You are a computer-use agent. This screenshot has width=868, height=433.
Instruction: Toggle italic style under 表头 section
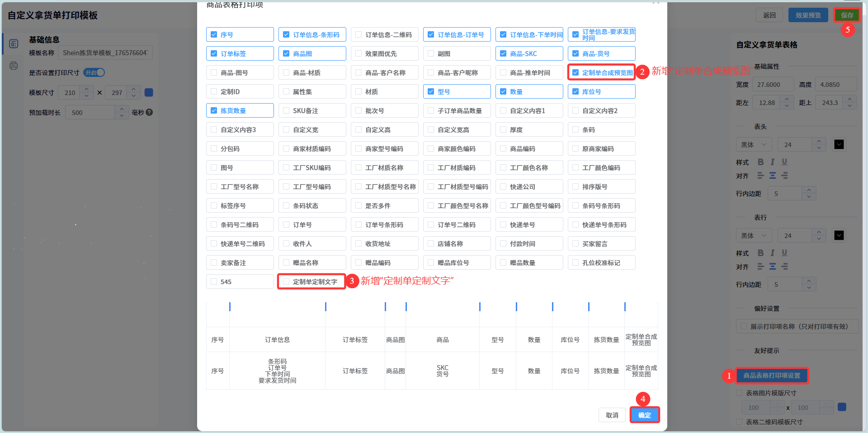pos(773,162)
